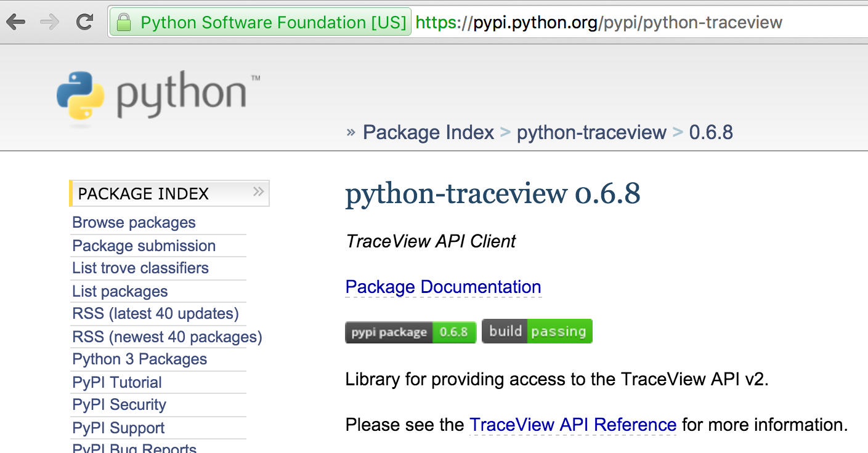Focus the pypi.python.org address bar URL
The width and height of the screenshot is (868, 453).
599,23
